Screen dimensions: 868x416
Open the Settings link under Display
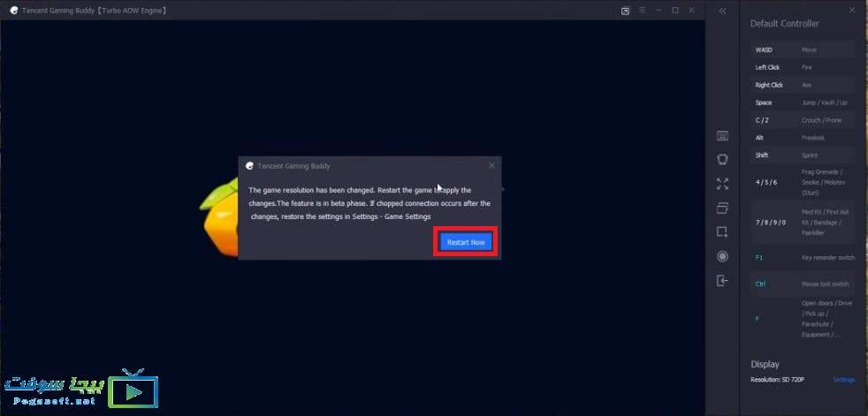point(843,380)
